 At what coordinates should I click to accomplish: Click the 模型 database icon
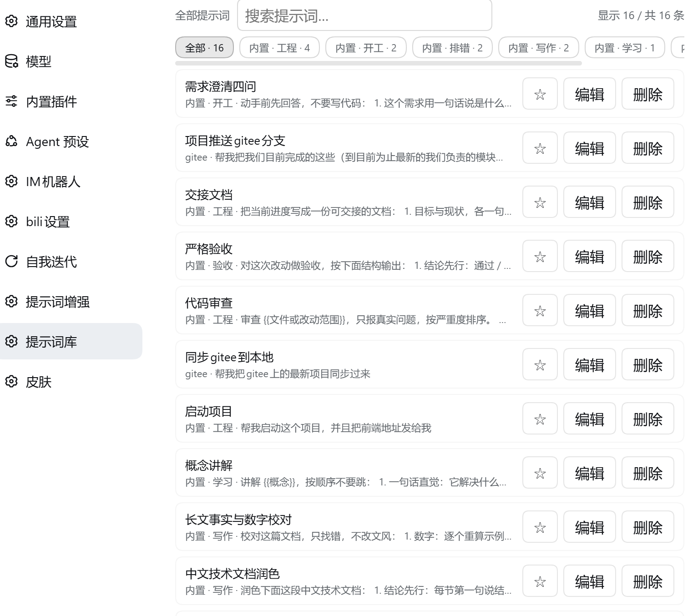[x=11, y=61]
